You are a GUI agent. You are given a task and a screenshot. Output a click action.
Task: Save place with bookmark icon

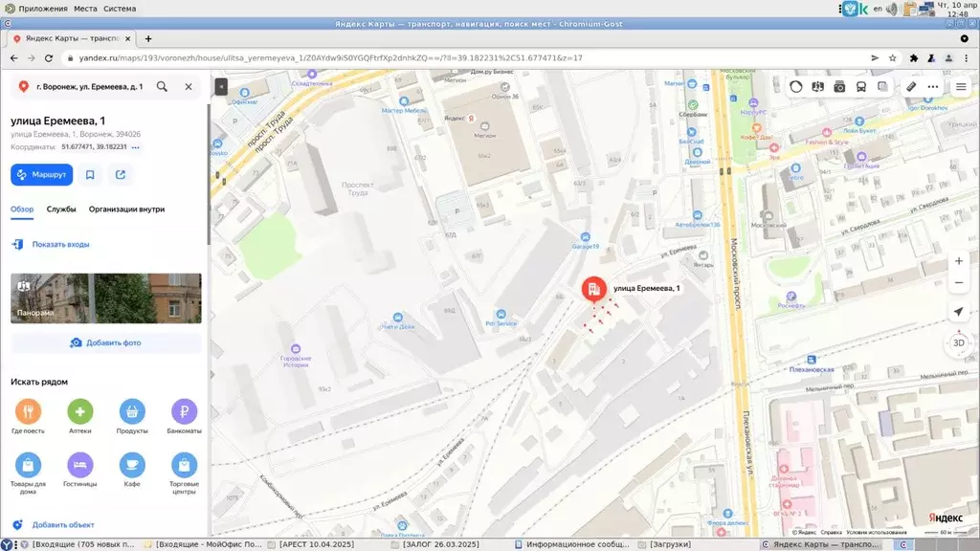90,175
